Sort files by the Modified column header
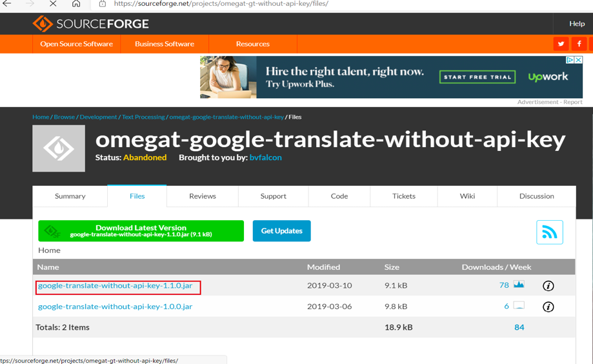The image size is (593, 364). (323, 267)
